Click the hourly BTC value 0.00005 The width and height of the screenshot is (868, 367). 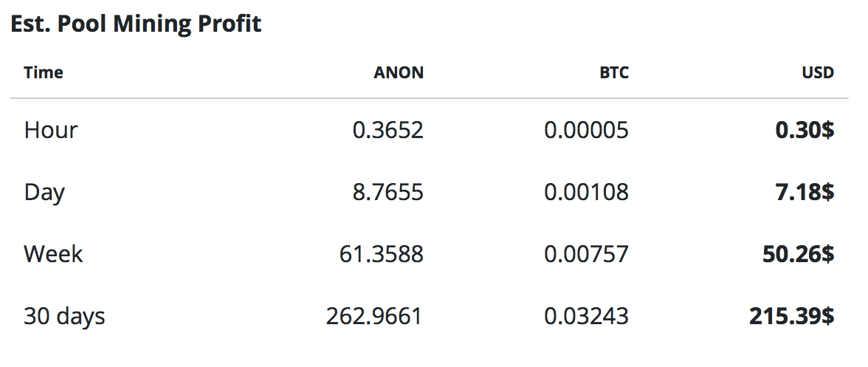[587, 130]
